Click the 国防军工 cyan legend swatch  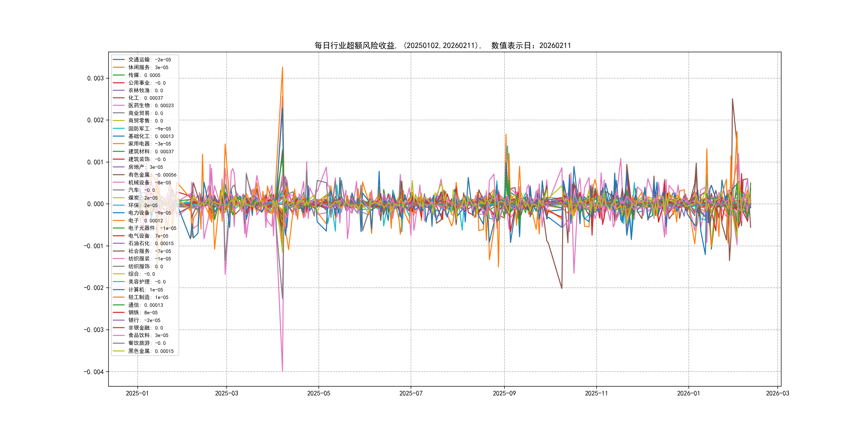(x=119, y=129)
